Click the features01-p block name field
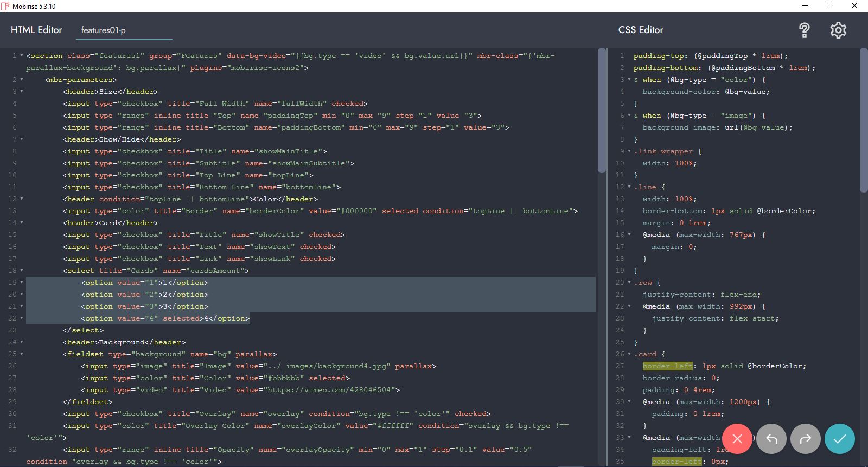This screenshot has width=868, height=467. coord(124,30)
